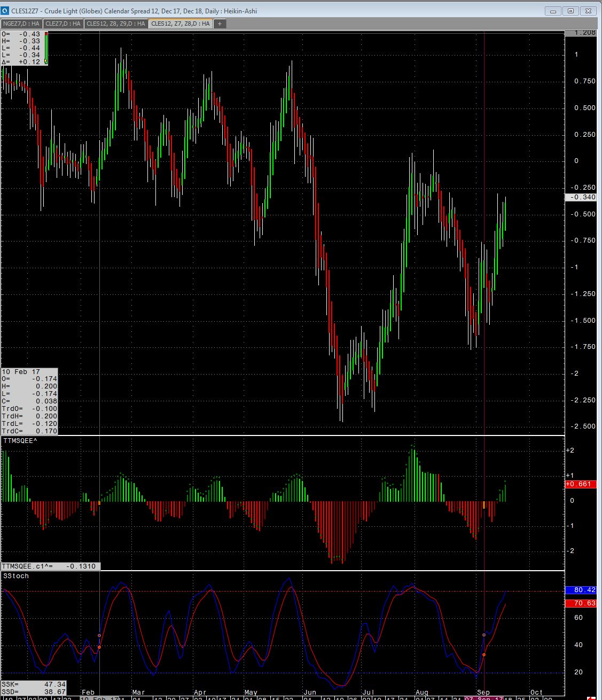
Task: Click the Jun month label on time axis
Action: 309,693
